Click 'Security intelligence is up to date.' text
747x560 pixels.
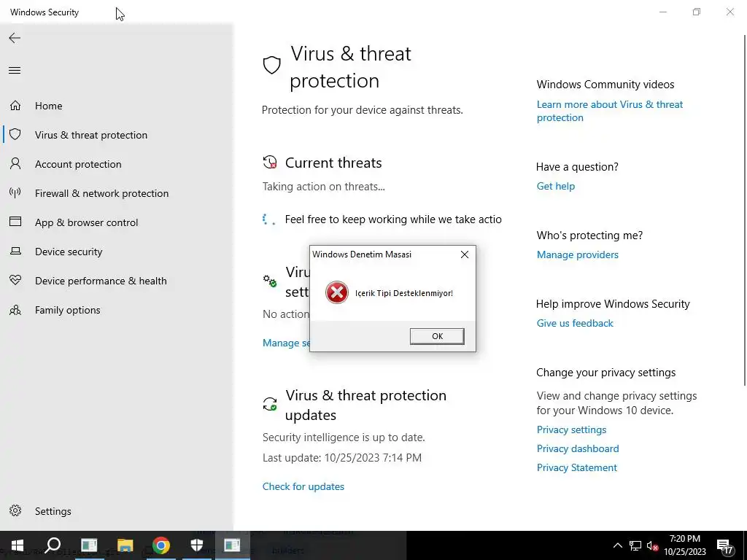coord(344,437)
